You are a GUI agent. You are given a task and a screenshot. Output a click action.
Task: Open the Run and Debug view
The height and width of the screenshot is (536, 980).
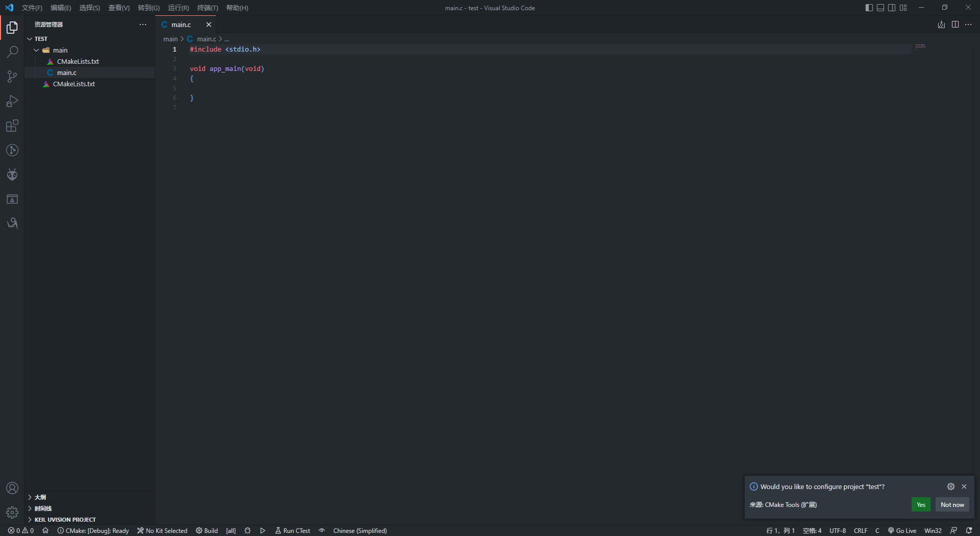(12, 101)
